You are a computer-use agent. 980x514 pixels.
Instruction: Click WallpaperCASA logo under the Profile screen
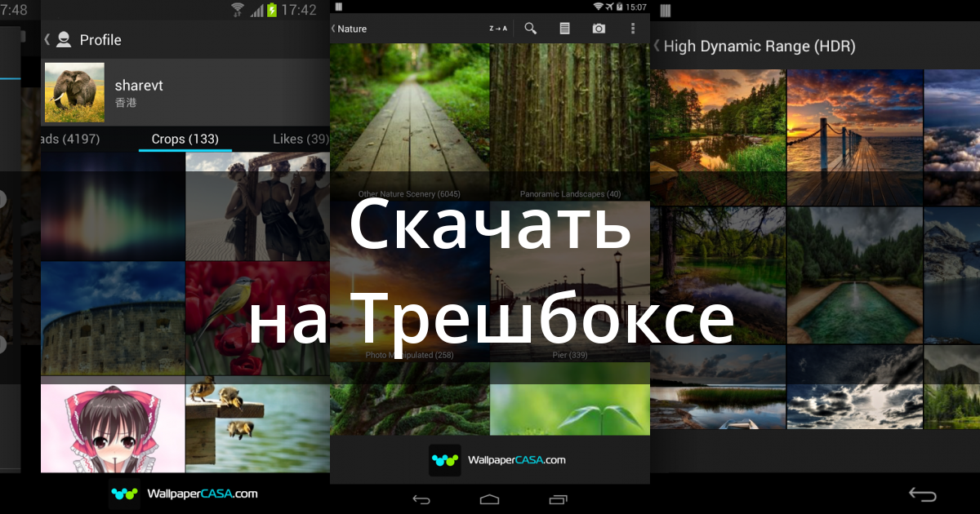(184, 494)
